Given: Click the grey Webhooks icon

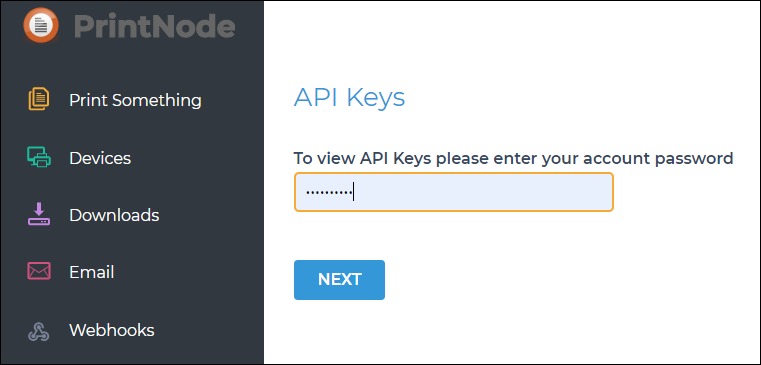Looking at the screenshot, I should [38, 331].
